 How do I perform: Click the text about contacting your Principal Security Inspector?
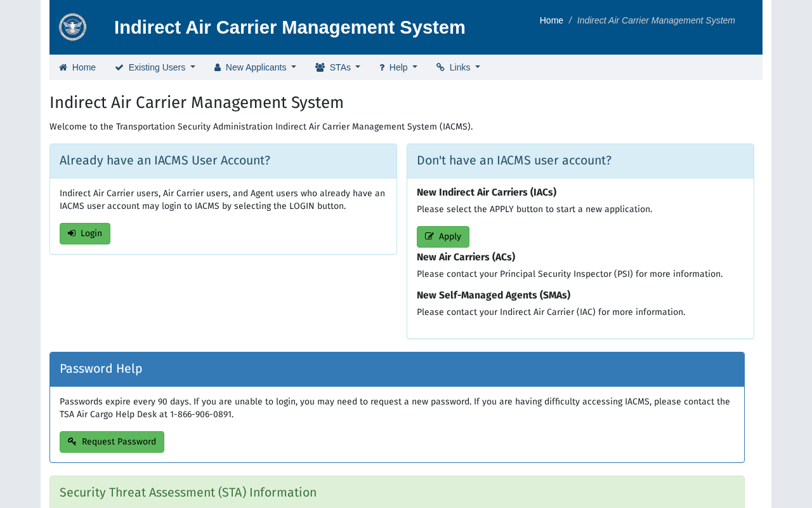(570, 274)
